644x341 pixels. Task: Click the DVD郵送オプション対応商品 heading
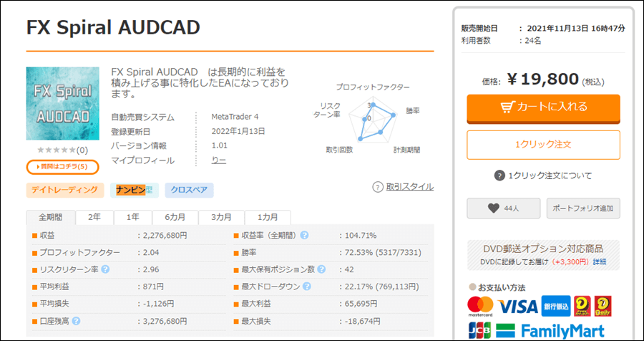click(543, 249)
